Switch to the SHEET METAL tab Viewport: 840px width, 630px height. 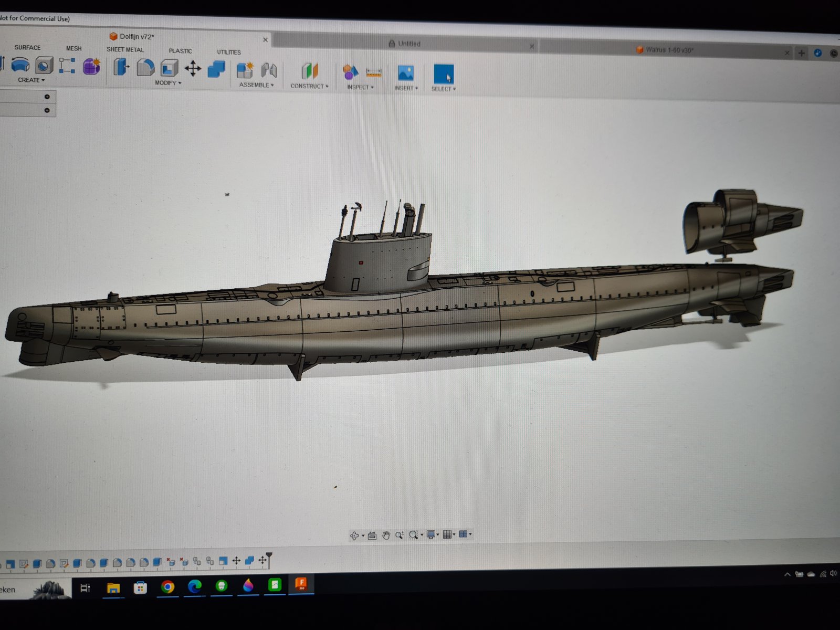[x=125, y=50]
